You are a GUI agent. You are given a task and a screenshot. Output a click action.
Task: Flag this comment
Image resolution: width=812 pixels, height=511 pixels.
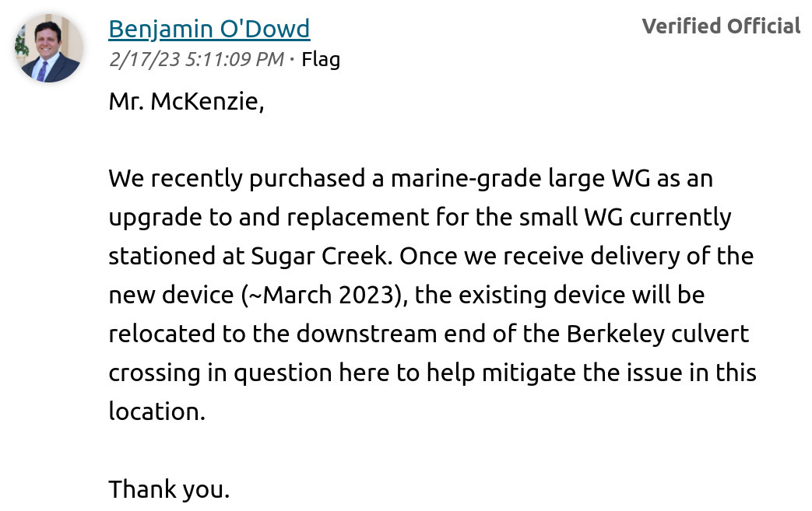point(321,59)
